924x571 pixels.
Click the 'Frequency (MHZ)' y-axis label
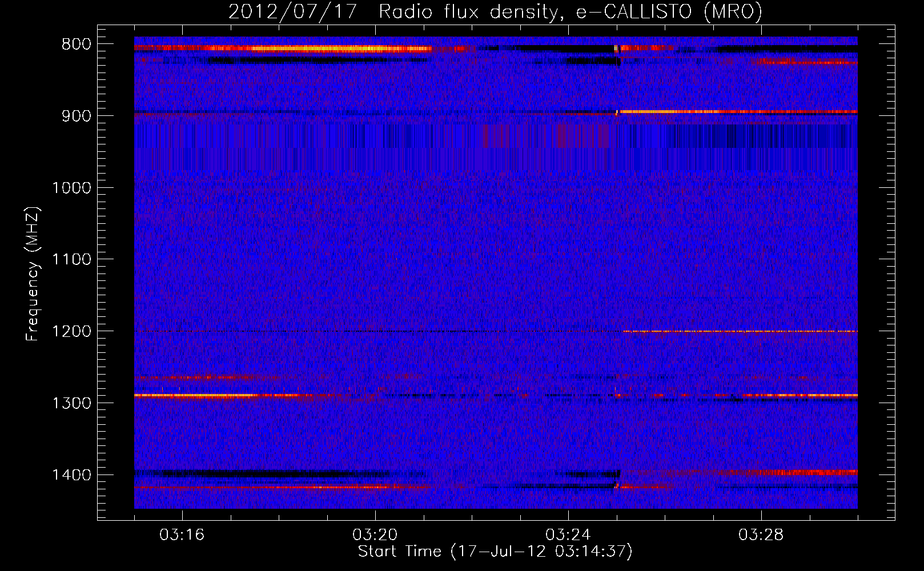tap(33, 274)
